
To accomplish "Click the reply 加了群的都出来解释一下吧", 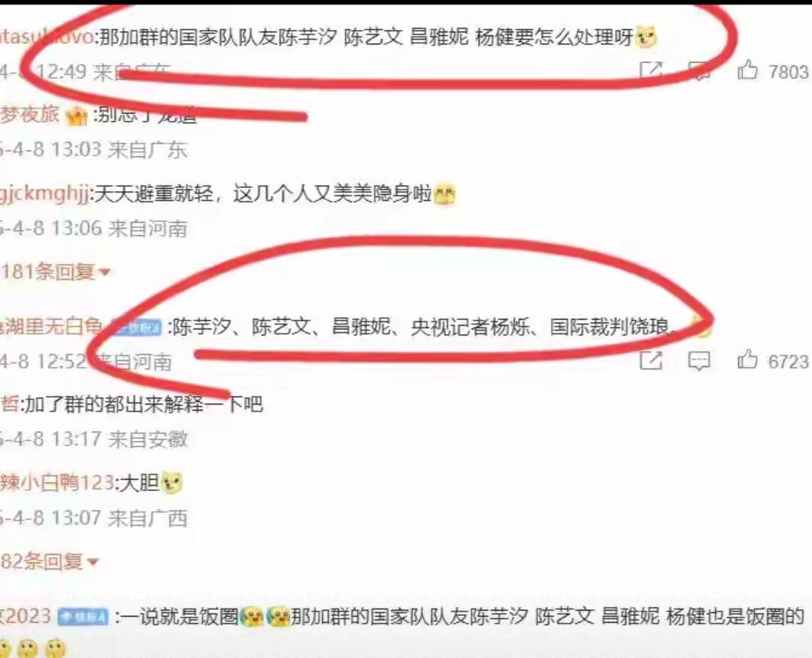I will (144, 404).
